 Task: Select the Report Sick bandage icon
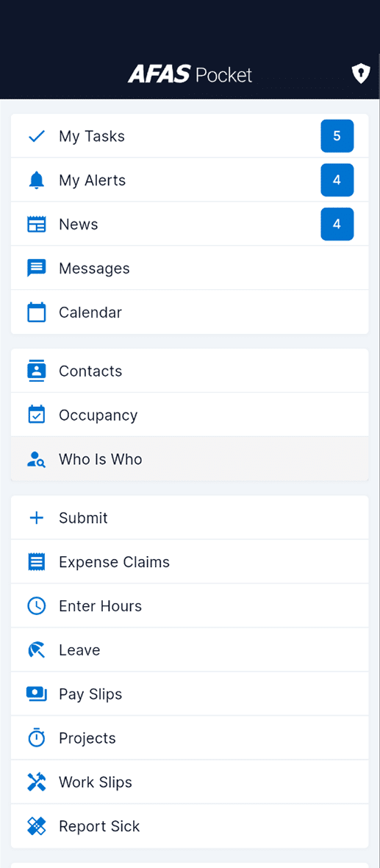point(37,826)
